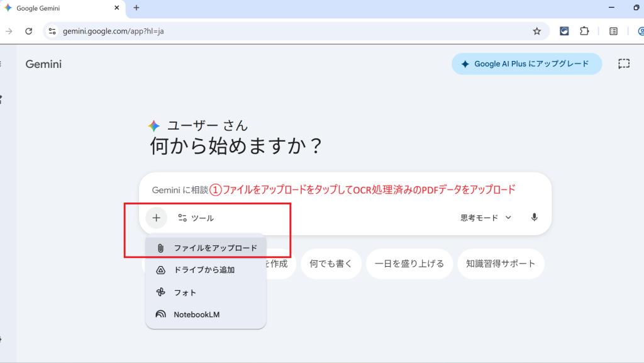Click the 何でも書く suggestion chip
This screenshot has width=644, height=363.
(331, 264)
